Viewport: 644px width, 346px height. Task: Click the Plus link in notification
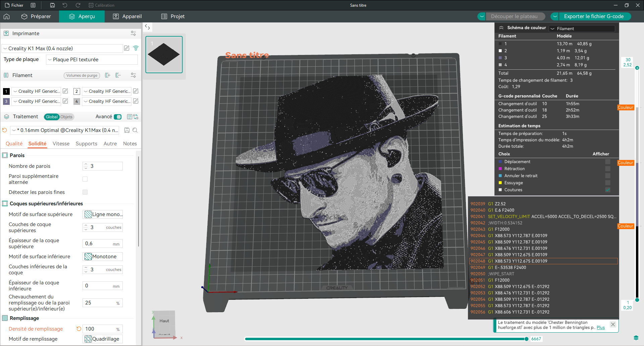601,328
